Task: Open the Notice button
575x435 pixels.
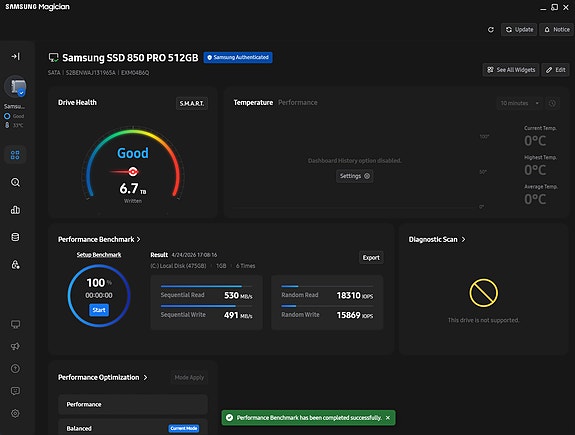Action: (x=557, y=30)
